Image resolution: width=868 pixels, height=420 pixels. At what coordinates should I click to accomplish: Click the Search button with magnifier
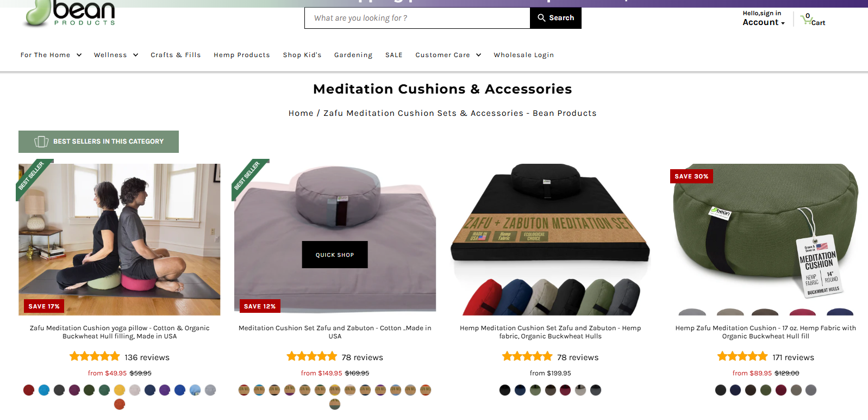(x=555, y=18)
